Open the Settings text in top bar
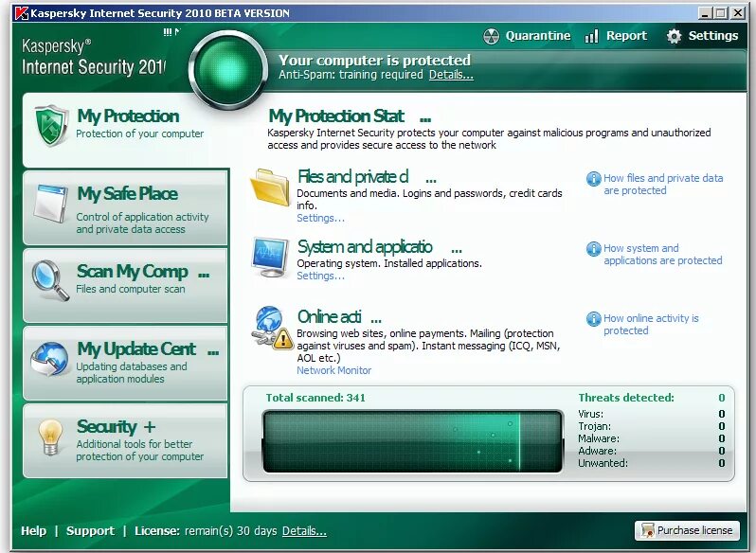 coord(713,36)
